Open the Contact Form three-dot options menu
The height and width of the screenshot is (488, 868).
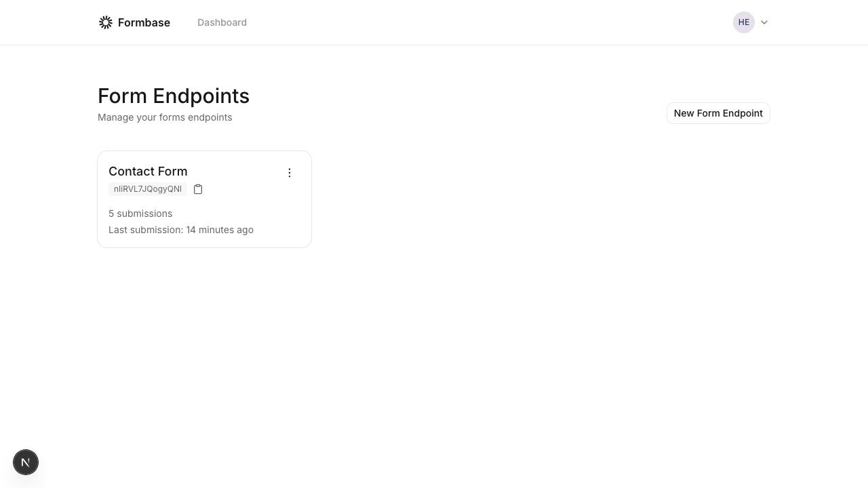coord(290,173)
